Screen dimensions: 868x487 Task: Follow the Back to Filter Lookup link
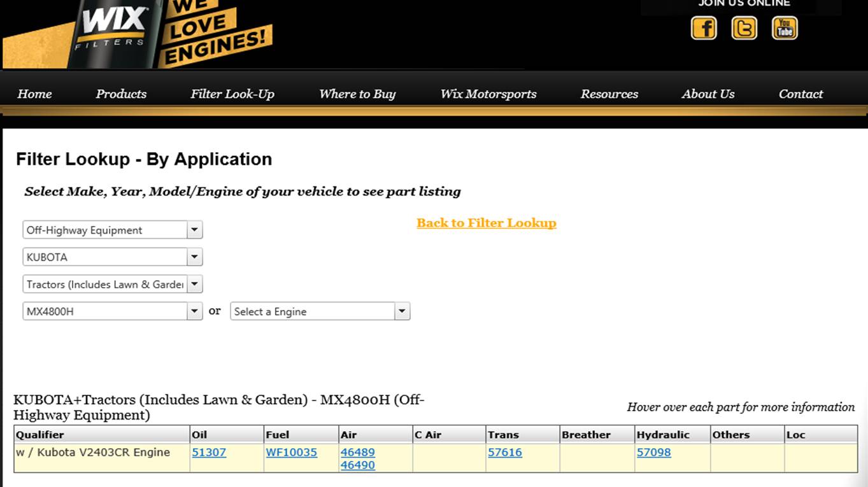(487, 223)
